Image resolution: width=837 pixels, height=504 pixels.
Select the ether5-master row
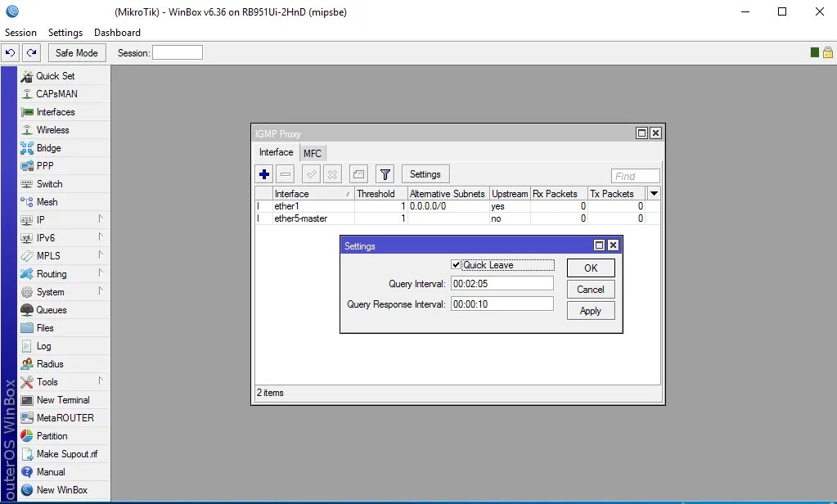click(457, 218)
